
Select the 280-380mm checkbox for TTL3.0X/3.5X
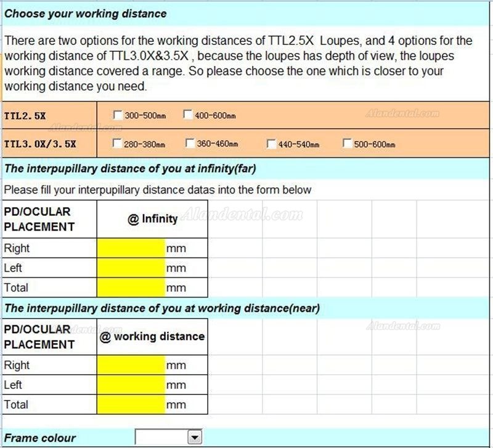coord(118,144)
